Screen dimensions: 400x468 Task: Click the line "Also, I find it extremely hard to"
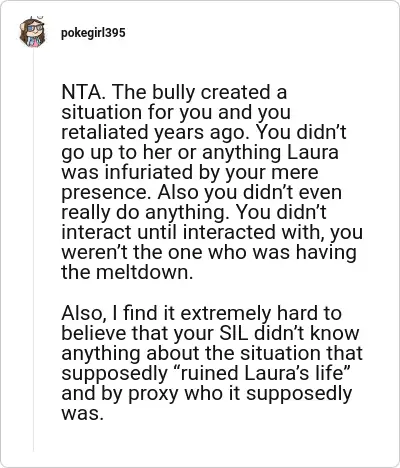(x=201, y=313)
